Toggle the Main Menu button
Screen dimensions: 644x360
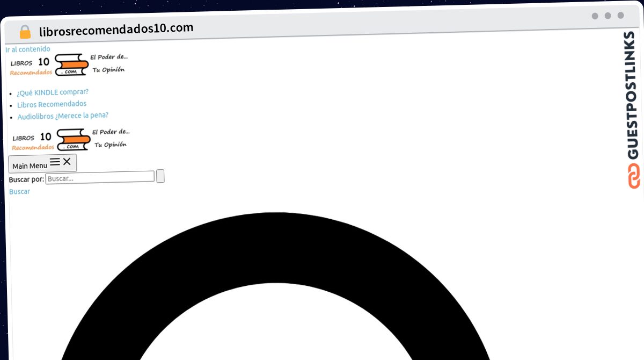point(42,163)
